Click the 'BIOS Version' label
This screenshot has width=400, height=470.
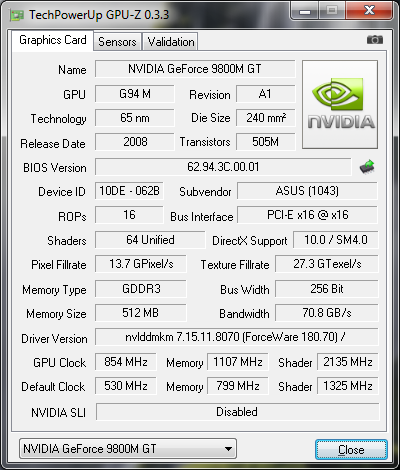55,168
